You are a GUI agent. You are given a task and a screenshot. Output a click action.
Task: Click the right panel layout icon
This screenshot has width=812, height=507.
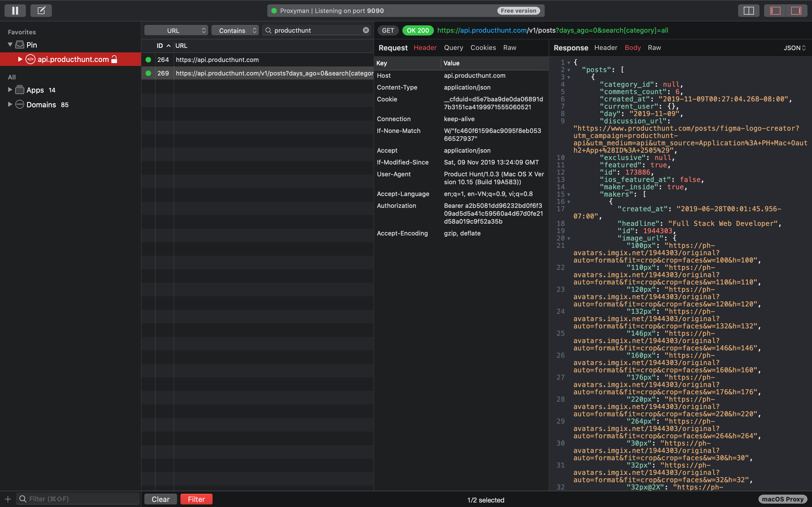tap(796, 10)
